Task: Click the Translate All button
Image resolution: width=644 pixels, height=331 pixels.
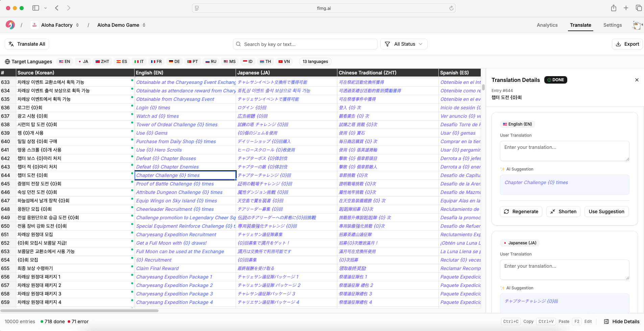Action: (27, 44)
